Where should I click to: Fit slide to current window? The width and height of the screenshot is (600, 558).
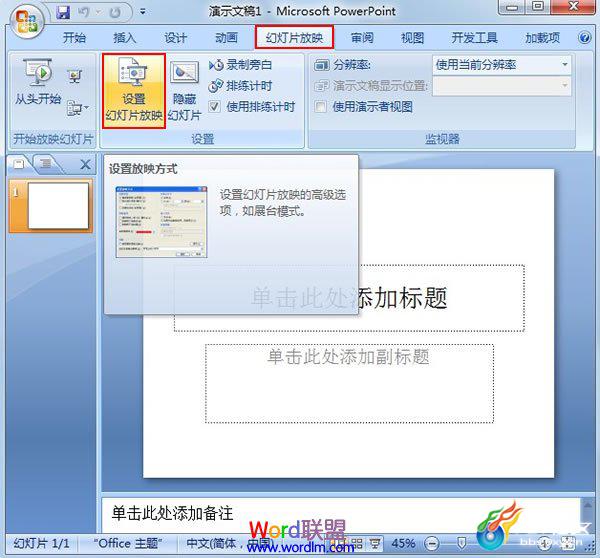(569, 543)
